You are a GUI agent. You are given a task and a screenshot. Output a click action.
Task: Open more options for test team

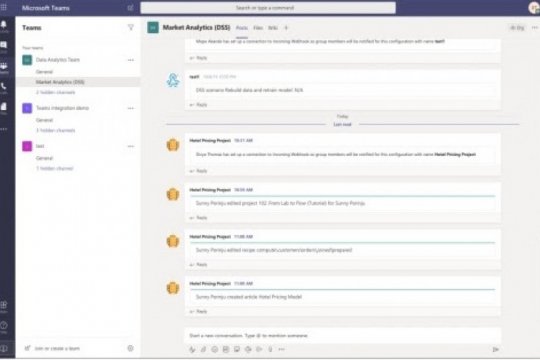point(131,146)
